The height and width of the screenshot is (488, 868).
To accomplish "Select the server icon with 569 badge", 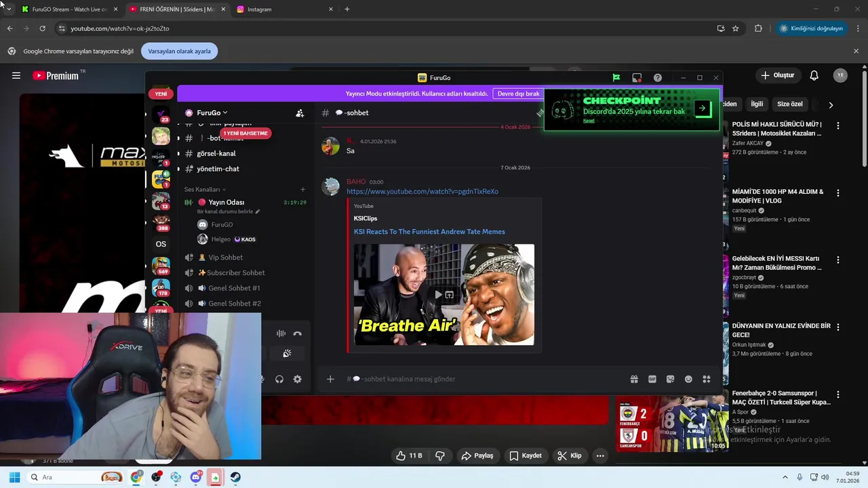I will 161,266.
